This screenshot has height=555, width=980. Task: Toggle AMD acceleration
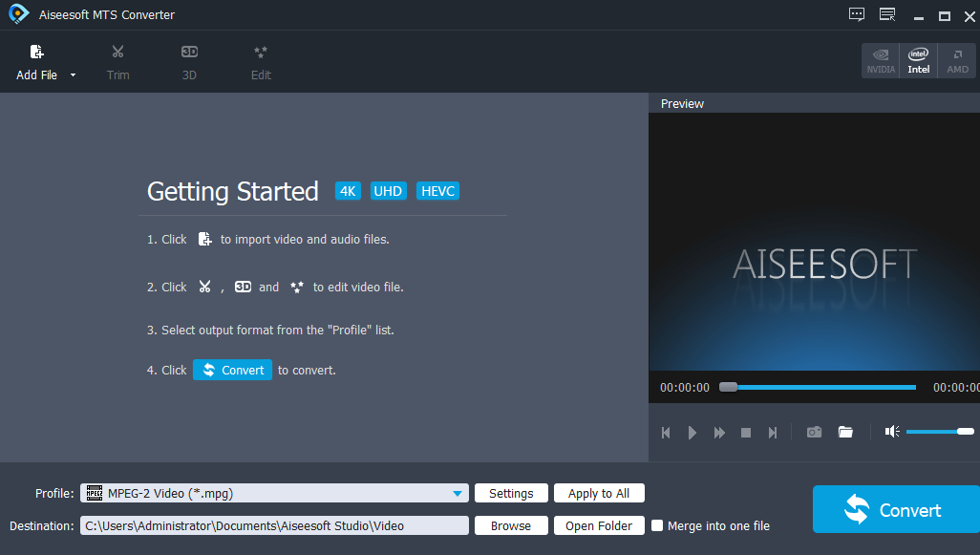pyautogui.click(x=957, y=60)
